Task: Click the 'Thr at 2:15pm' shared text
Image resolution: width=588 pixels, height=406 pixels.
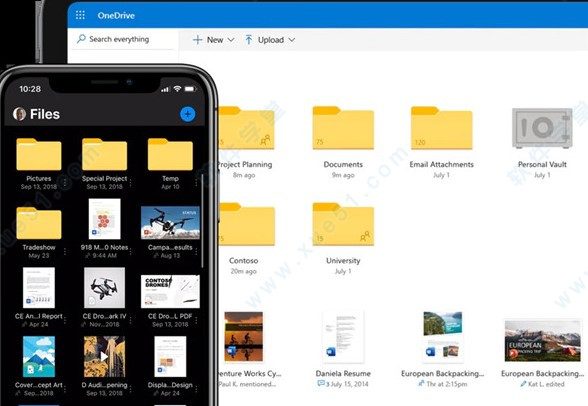Action: (x=447, y=384)
